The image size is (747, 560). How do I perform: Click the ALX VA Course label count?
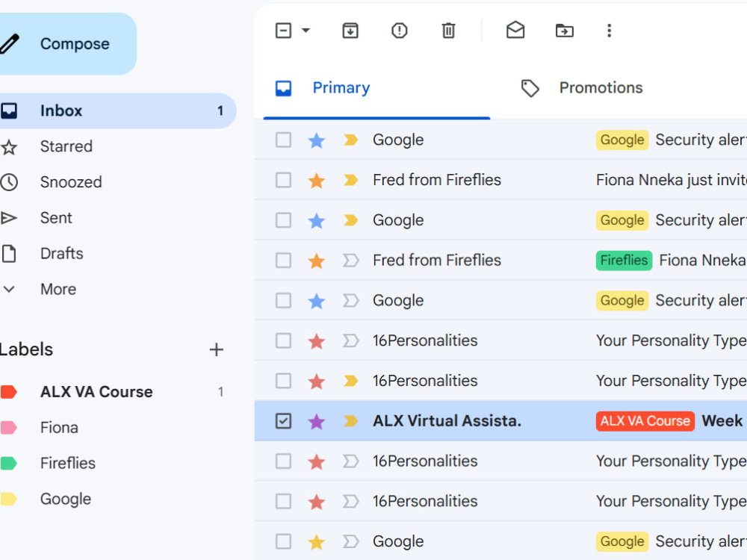point(220,392)
